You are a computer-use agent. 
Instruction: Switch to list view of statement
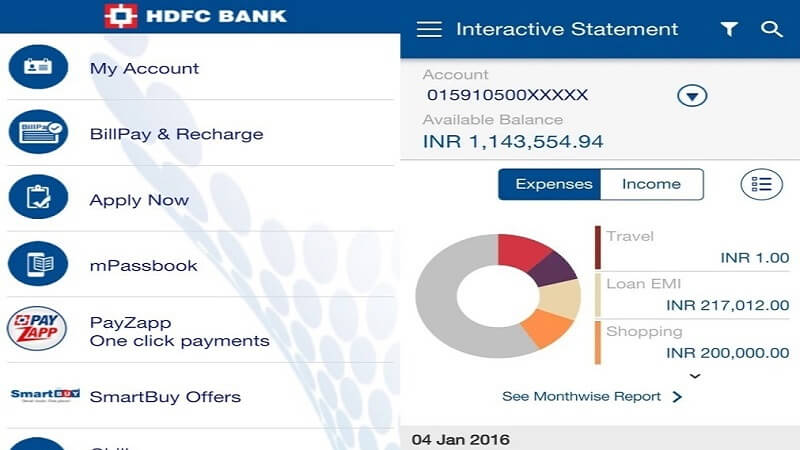coord(762,184)
